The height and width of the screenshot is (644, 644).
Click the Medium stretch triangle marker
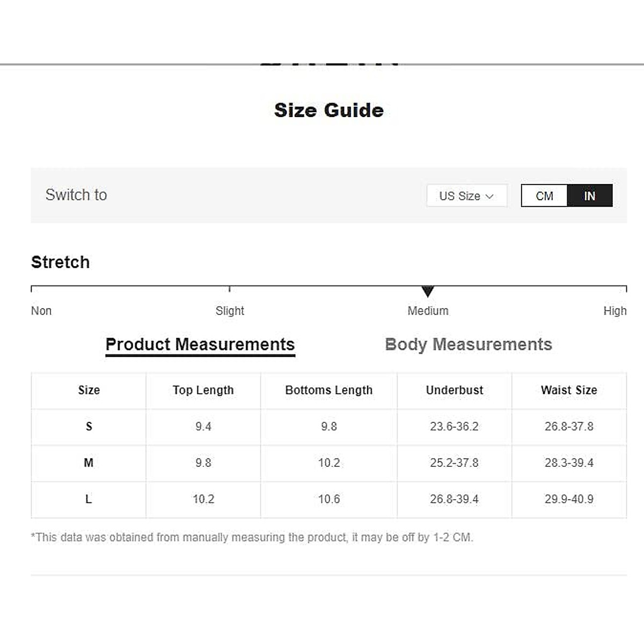coord(428,291)
